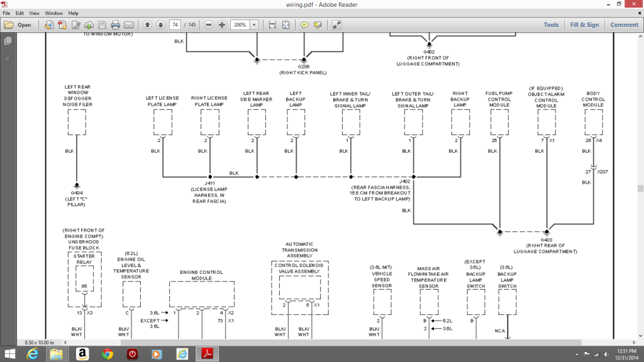Expand the Comment pane
This screenshot has height=362, width=644.
tap(624, 25)
